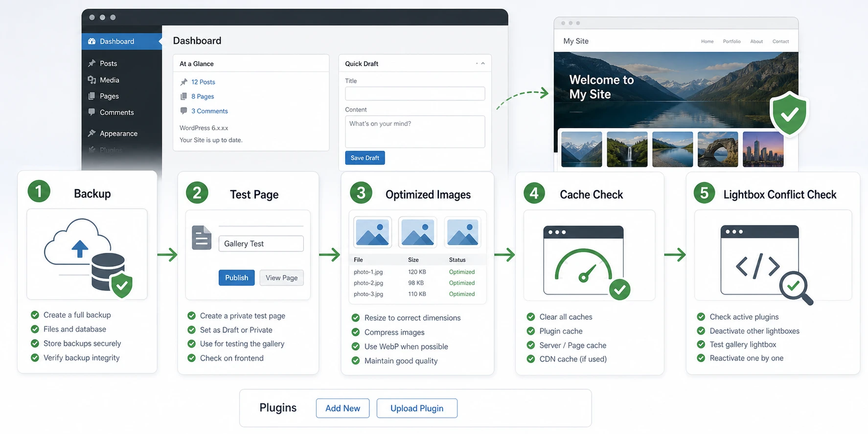Click the code brackets icon in Lightbox card

(x=757, y=266)
